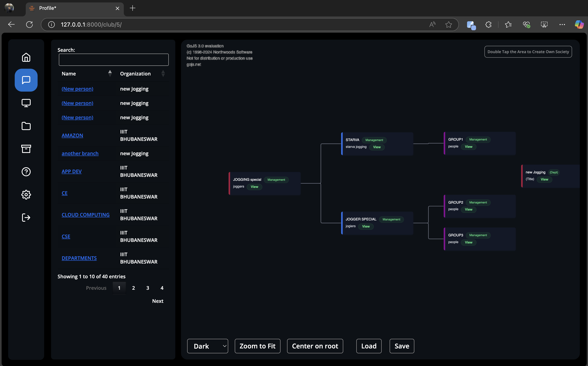Select the chat message sidebar icon
Image resolution: width=588 pixels, height=366 pixels.
(x=26, y=80)
